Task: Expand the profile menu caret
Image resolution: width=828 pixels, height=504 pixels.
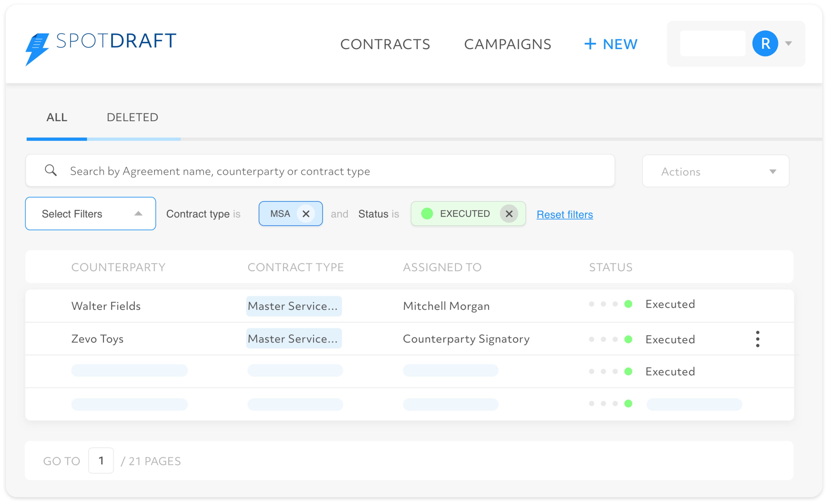Action: (789, 43)
